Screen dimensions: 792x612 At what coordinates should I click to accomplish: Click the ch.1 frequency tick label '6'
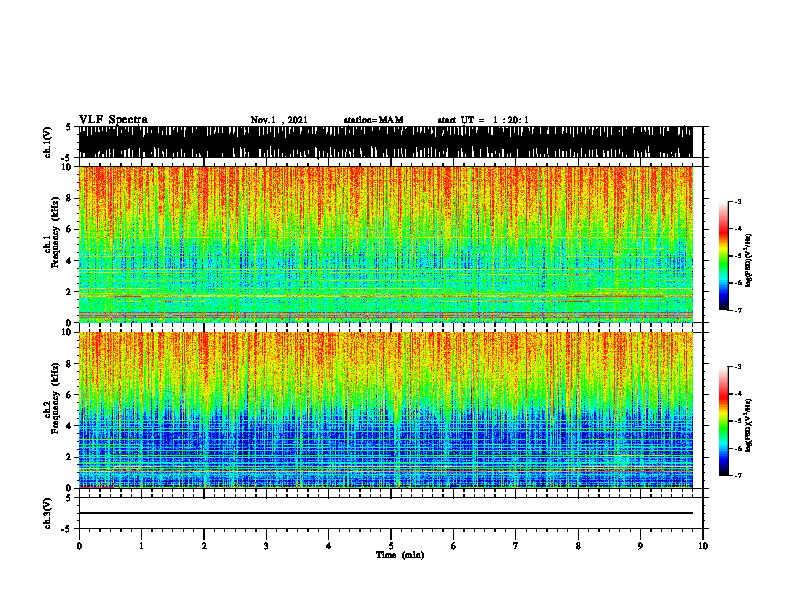point(70,230)
